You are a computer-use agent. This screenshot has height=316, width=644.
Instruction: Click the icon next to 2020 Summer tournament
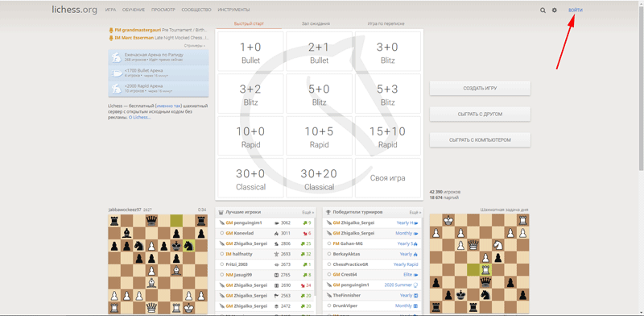pyautogui.click(x=415, y=285)
